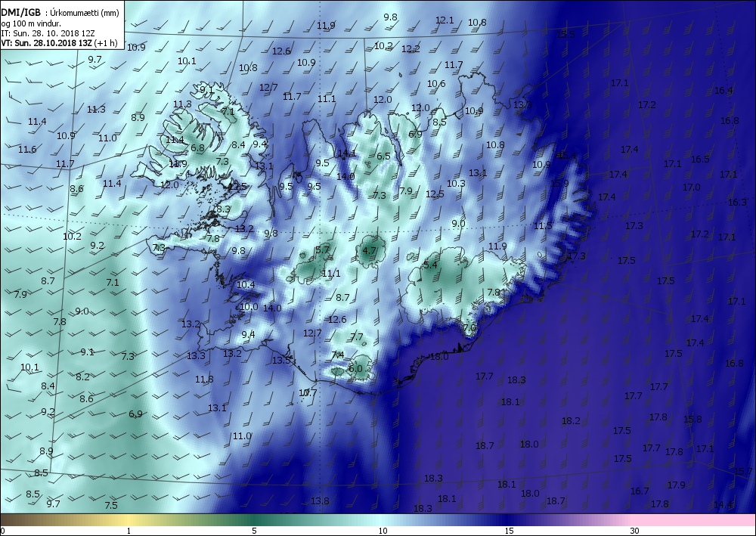Click the 10.3 value in northeast Iceland
This screenshot has width=756, height=536.
click(456, 183)
